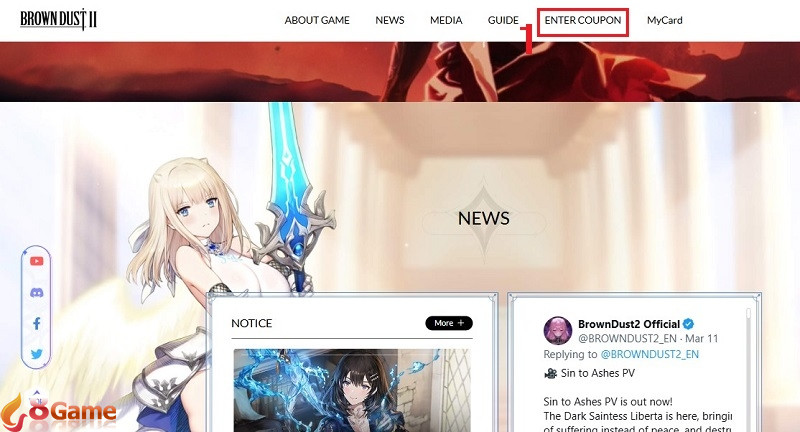Go to the NEWS menu item
Viewport: 800px width, 432px height.
tap(389, 20)
